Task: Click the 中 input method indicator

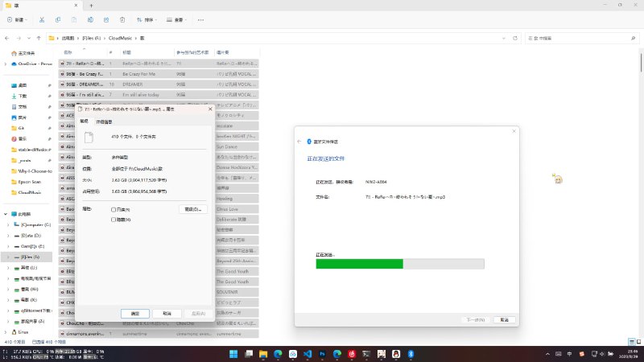Action: click(x=570, y=354)
